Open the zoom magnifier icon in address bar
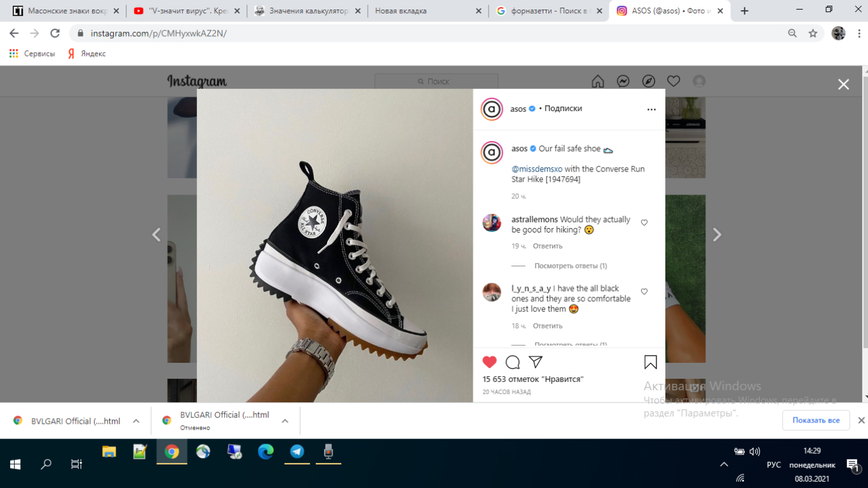The image size is (868, 488). click(x=792, y=33)
